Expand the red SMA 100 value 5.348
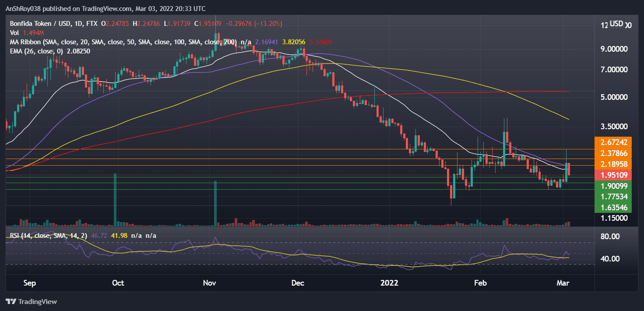 tap(320, 42)
